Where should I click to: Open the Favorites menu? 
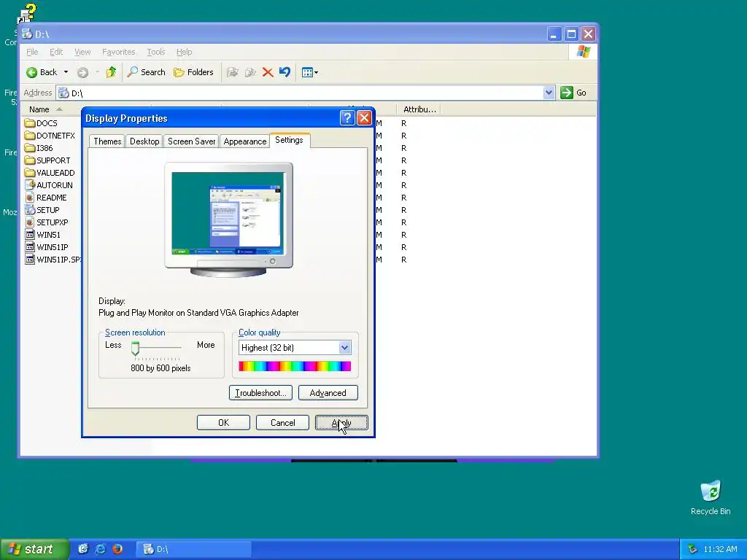point(119,52)
